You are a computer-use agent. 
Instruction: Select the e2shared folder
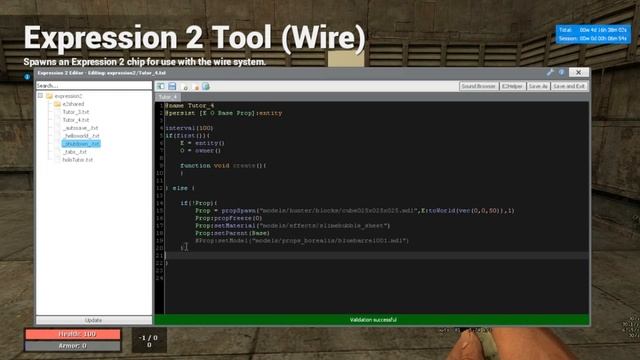coord(73,104)
